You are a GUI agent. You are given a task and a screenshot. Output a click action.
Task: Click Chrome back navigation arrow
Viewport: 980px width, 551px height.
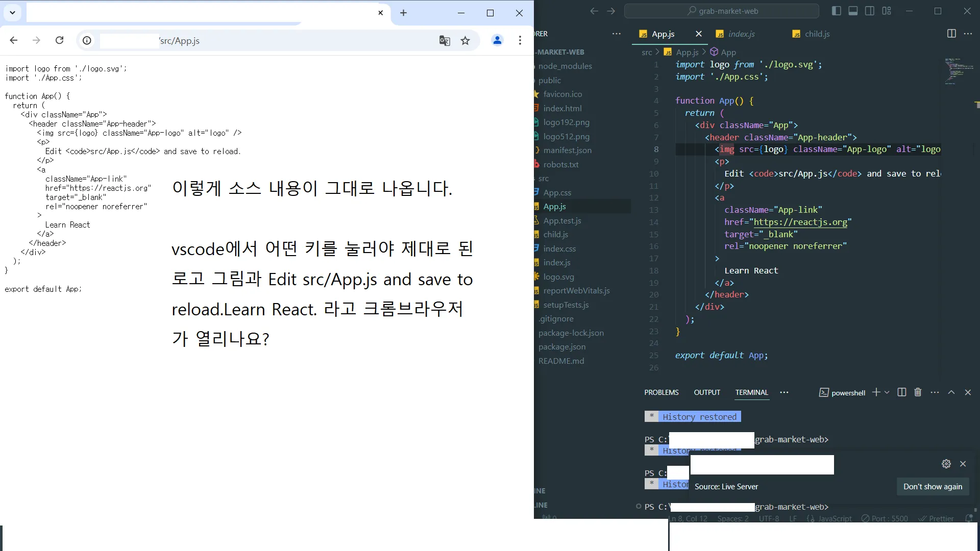point(14,40)
